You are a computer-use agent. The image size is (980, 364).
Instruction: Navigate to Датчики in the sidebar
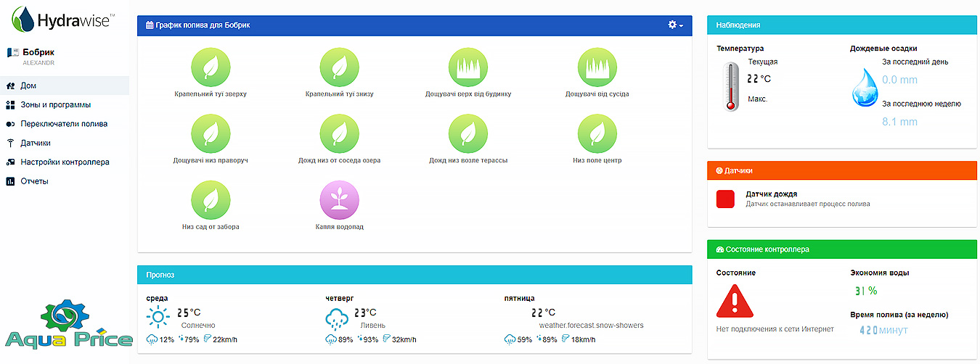point(36,143)
